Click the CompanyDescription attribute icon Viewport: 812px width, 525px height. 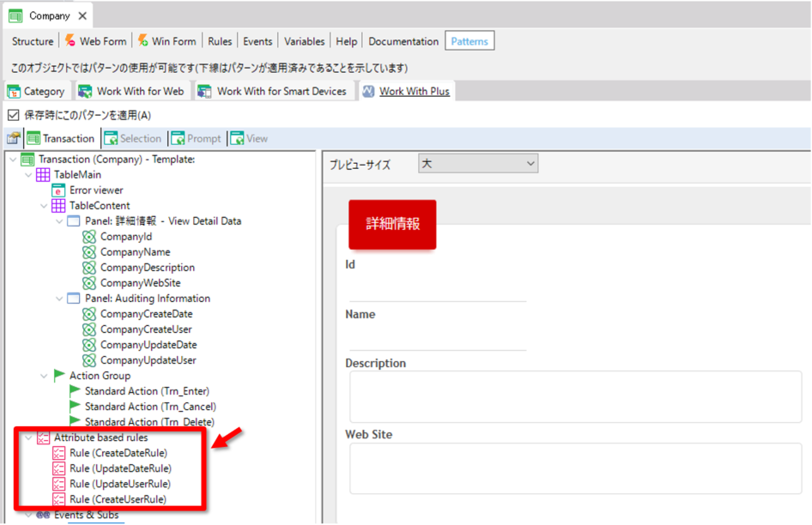point(89,268)
